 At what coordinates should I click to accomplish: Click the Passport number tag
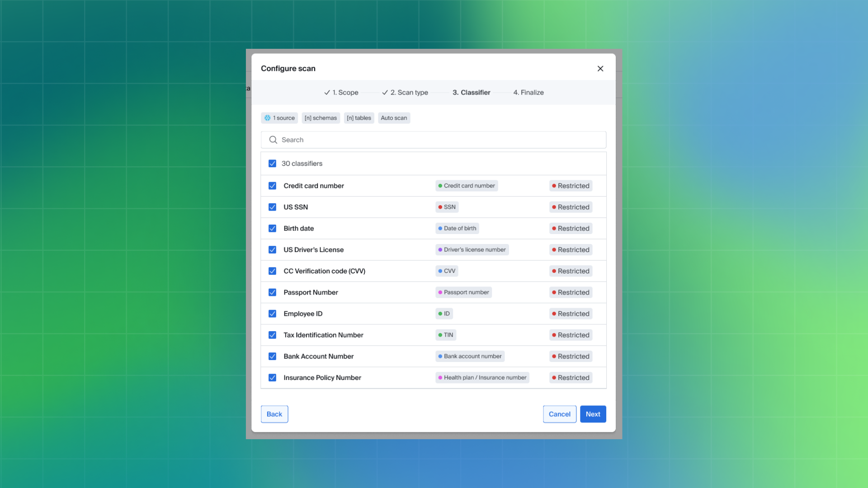coord(463,292)
